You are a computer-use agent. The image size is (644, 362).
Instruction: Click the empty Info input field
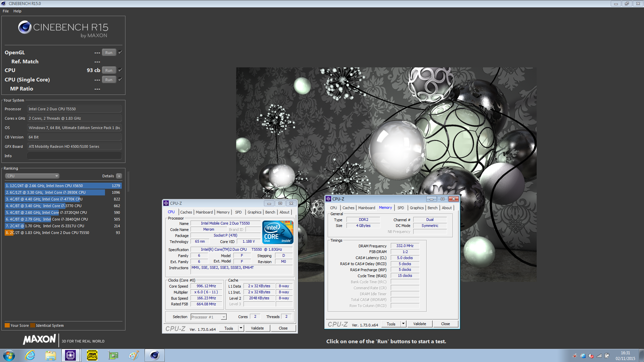click(x=74, y=156)
